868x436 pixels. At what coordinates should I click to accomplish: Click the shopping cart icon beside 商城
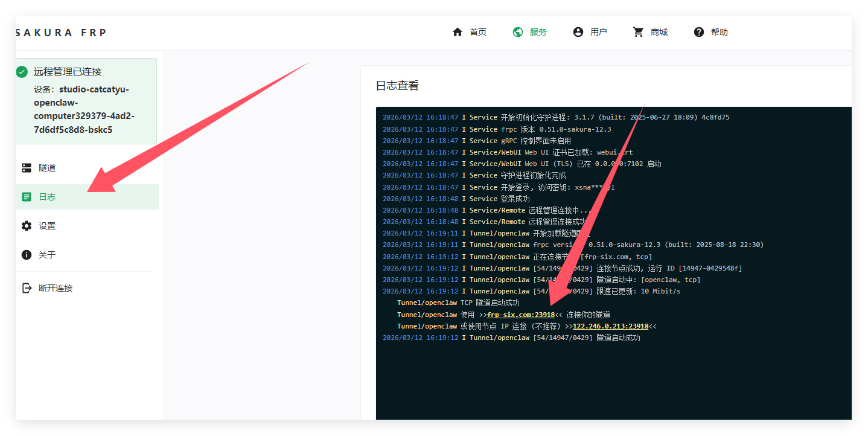[x=638, y=32]
